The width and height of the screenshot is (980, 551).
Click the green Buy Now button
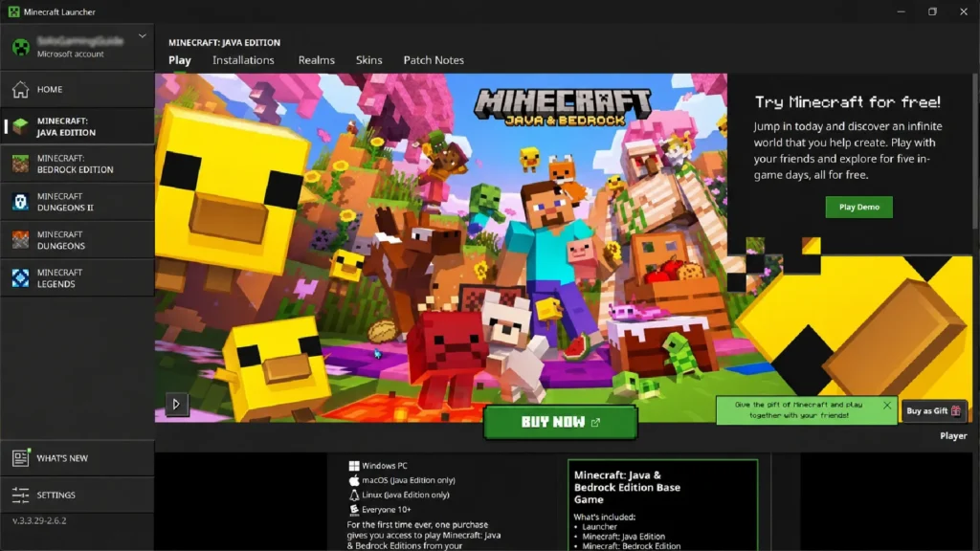[560, 422]
